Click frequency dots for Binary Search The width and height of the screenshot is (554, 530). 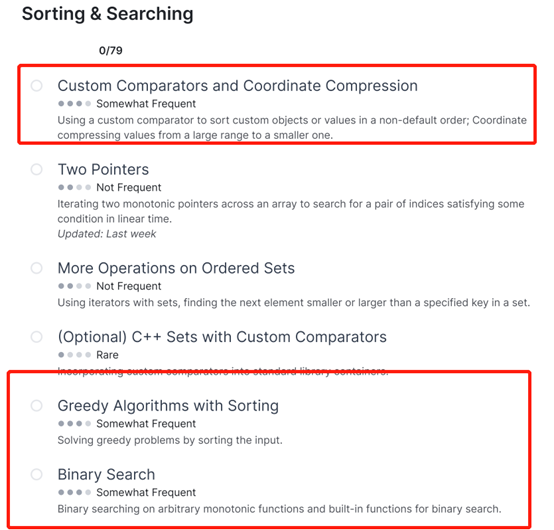tap(75, 492)
